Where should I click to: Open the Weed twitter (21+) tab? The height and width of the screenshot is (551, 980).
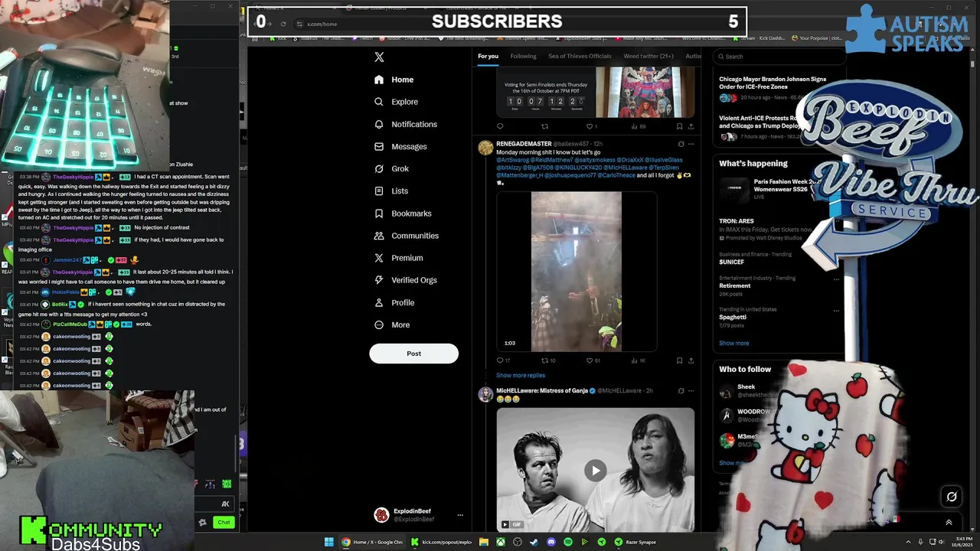pos(648,56)
